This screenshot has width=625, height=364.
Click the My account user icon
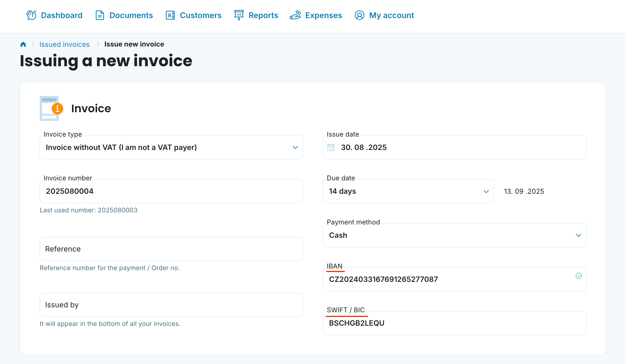(x=359, y=15)
